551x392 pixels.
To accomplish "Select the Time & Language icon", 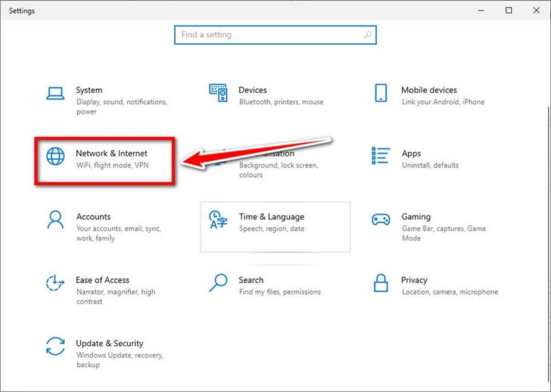I will tap(218, 220).
